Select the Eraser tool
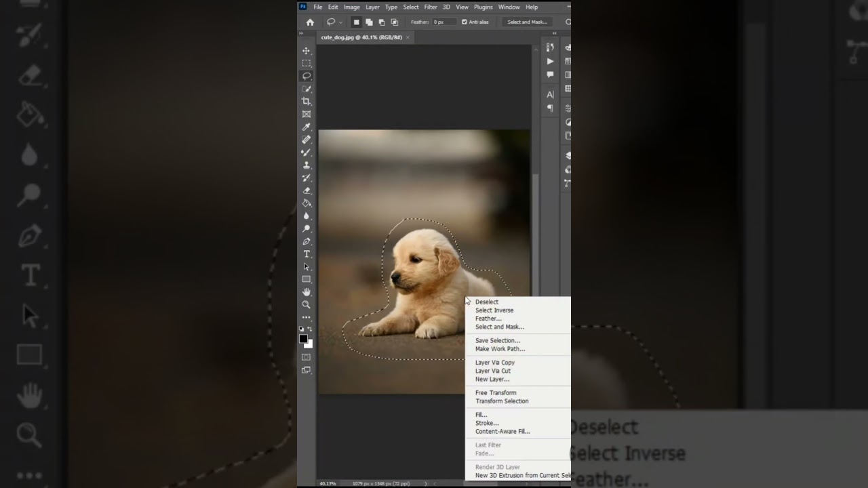The height and width of the screenshot is (488, 868). 307,190
